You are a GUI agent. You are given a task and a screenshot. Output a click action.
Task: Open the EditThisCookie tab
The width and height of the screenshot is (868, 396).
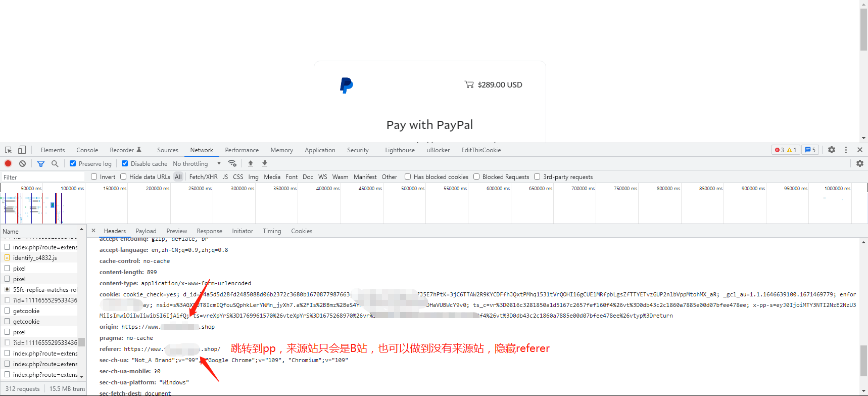[481, 150]
